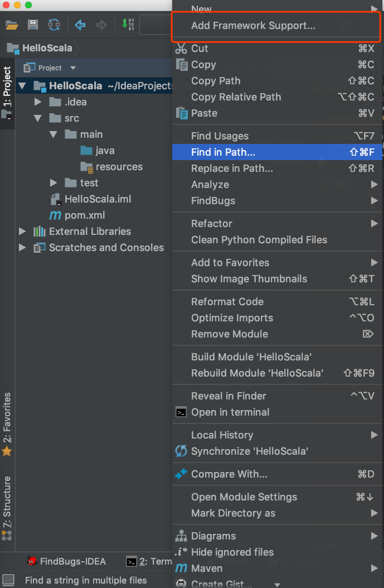Click the Maven m icon beside pom.xml
Image resolution: width=384 pixels, height=588 pixels.
(x=55, y=215)
